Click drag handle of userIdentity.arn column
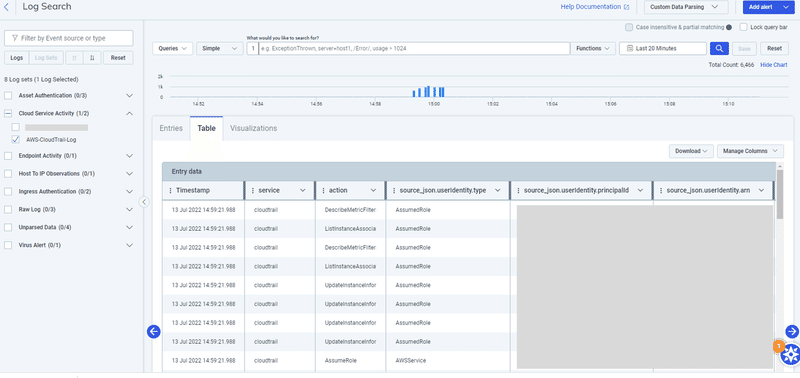Viewport: 800px width, 378px height. [x=661, y=190]
